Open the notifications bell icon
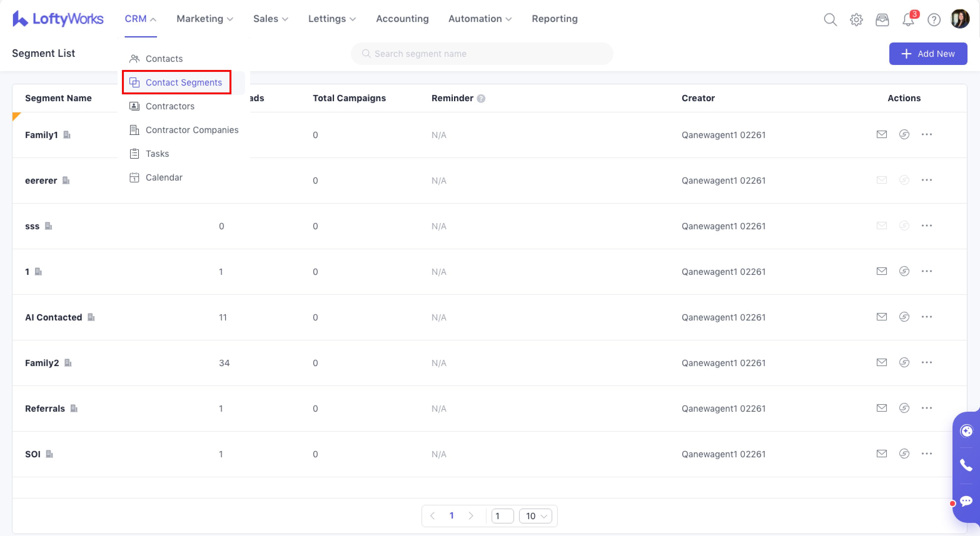 [x=908, y=19]
